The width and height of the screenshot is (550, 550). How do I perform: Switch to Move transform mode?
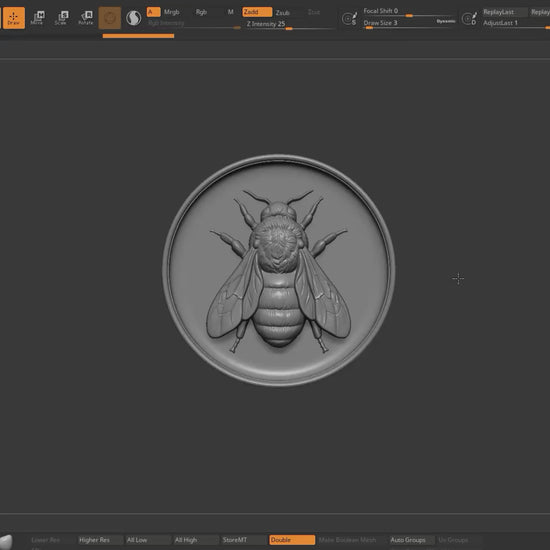pos(38,18)
